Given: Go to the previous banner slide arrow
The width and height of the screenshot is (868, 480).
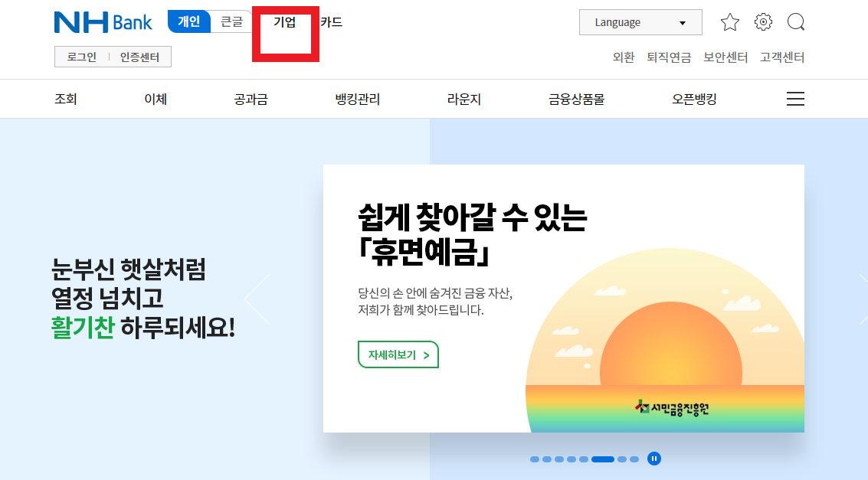Looking at the screenshot, I should pos(256,299).
